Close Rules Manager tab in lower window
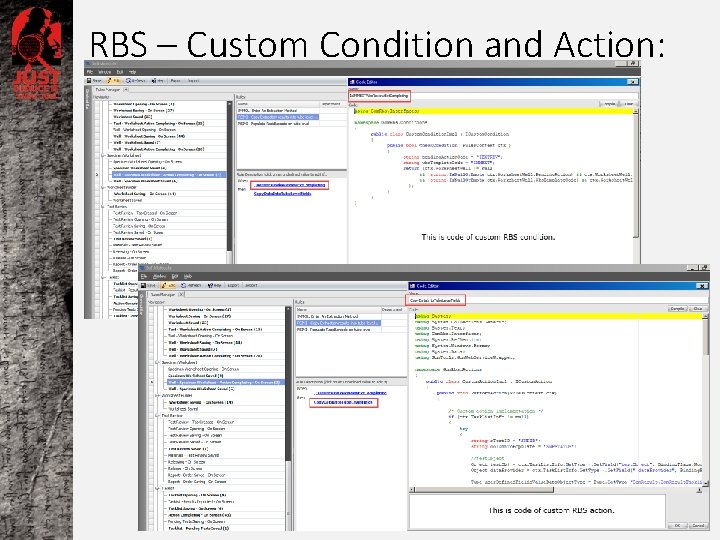The width and height of the screenshot is (720, 540). [181, 294]
